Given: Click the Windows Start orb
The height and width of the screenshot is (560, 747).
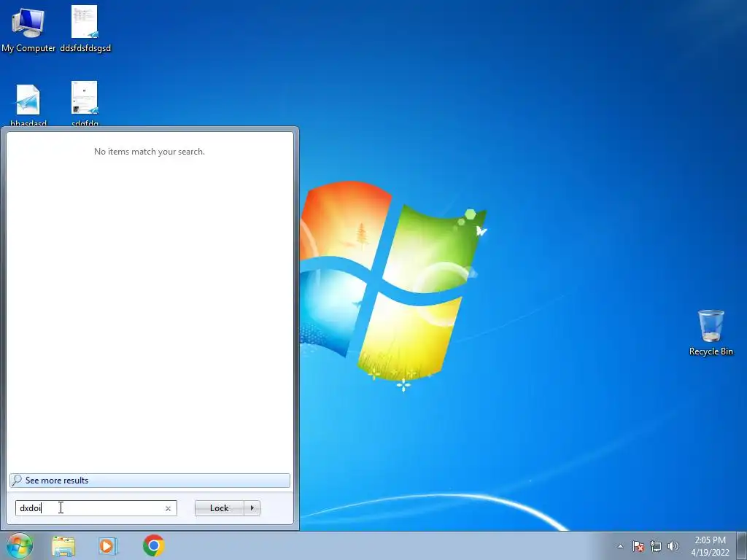Looking at the screenshot, I should click(x=20, y=545).
